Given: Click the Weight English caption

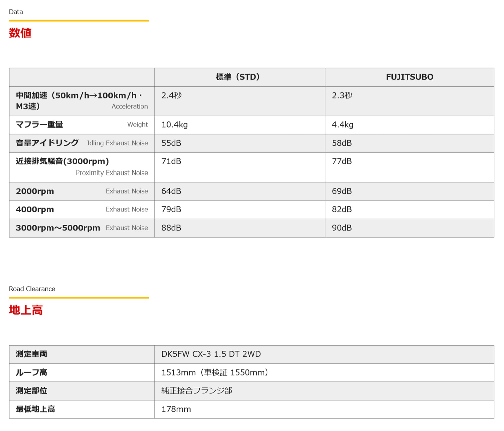Looking at the screenshot, I should click(138, 125).
